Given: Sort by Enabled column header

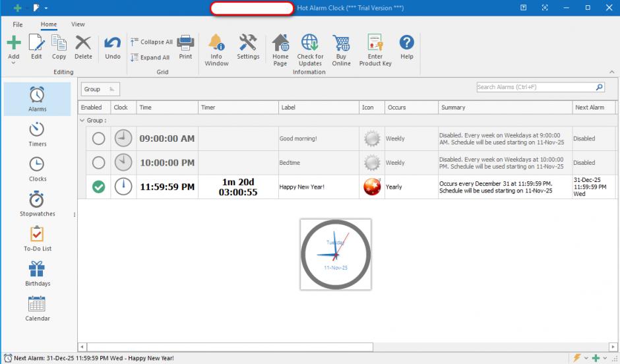Looking at the screenshot, I should click(94, 107).
